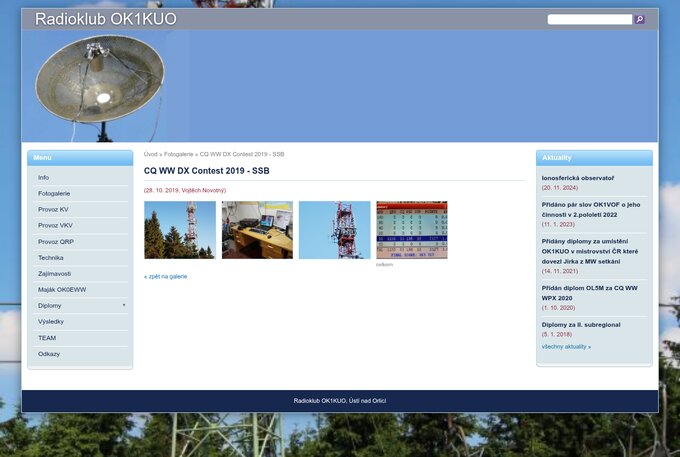Click the celkem caption under score thumbnail
Image resolution: width=680 pixels, height=457 pixels.
(x=384, y=264)
